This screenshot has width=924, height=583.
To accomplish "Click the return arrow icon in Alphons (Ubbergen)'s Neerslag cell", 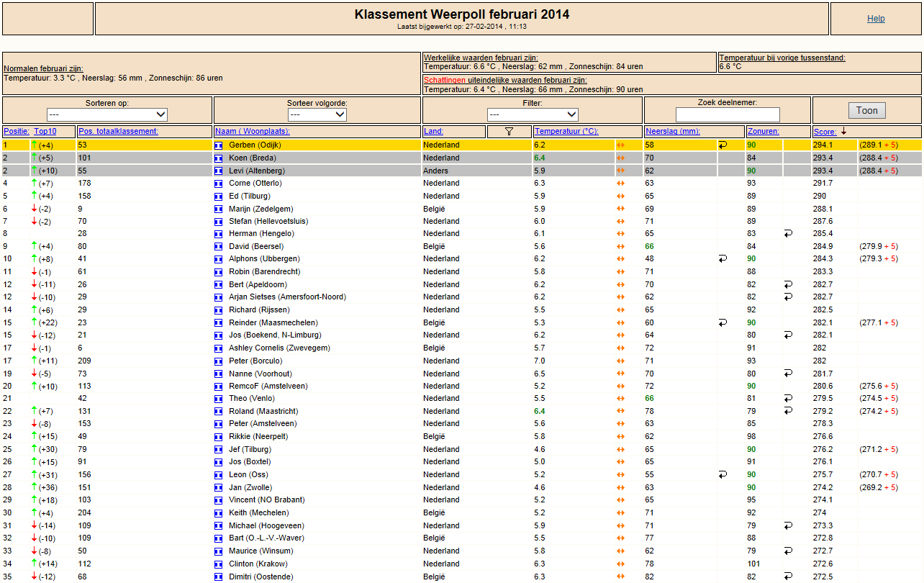I will [x=723, y=259].
